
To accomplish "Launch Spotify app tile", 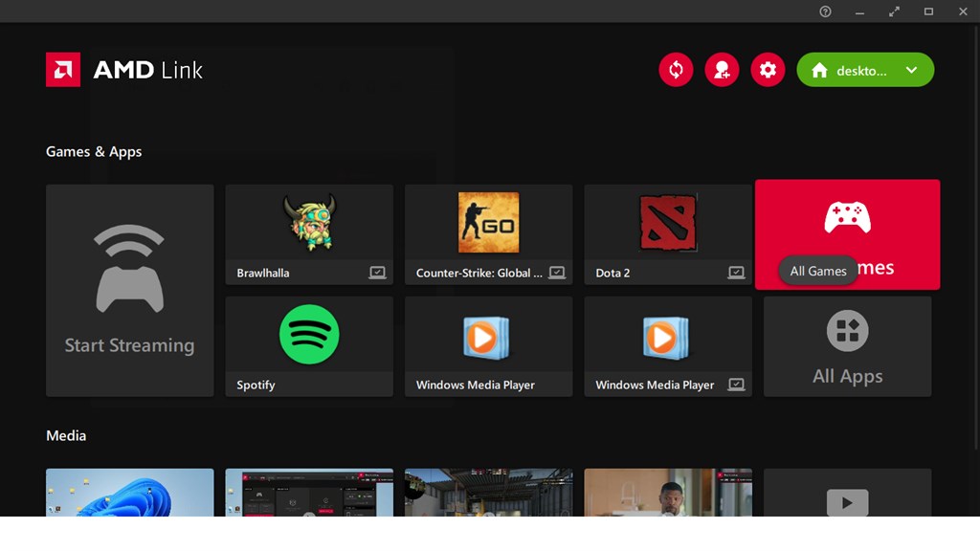I will (x=309, y=346).
